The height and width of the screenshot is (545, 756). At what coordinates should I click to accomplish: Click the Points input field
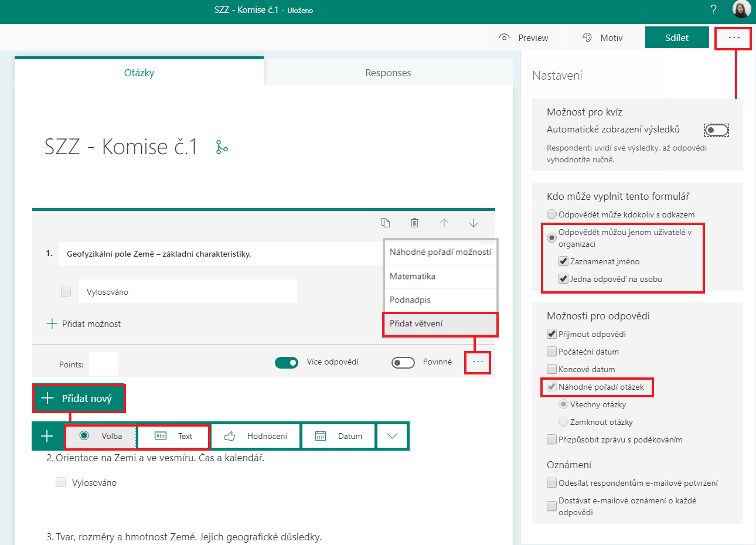tap(104, 364)
